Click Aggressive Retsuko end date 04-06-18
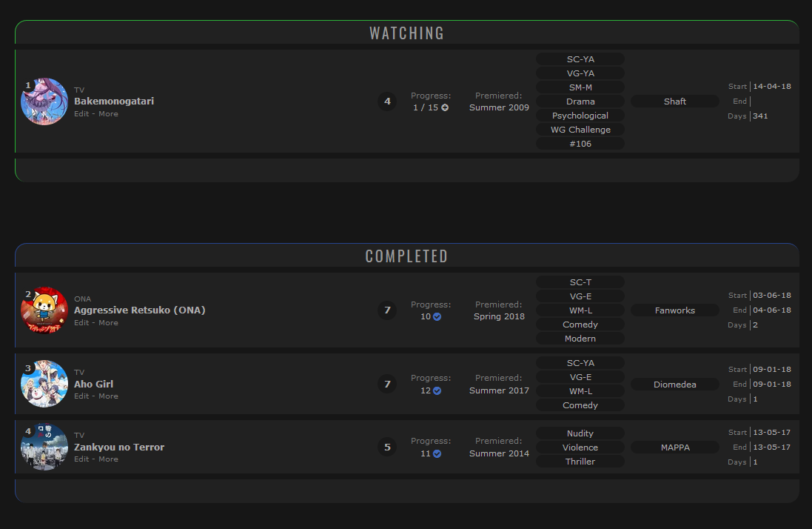 tap(771, 310)
